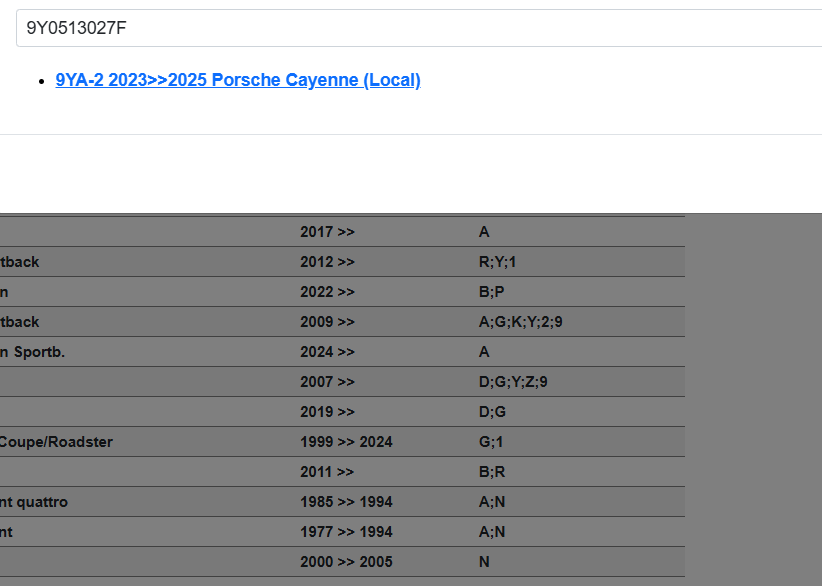Select the 1977 >> 1994 year range

click(346, 532)
